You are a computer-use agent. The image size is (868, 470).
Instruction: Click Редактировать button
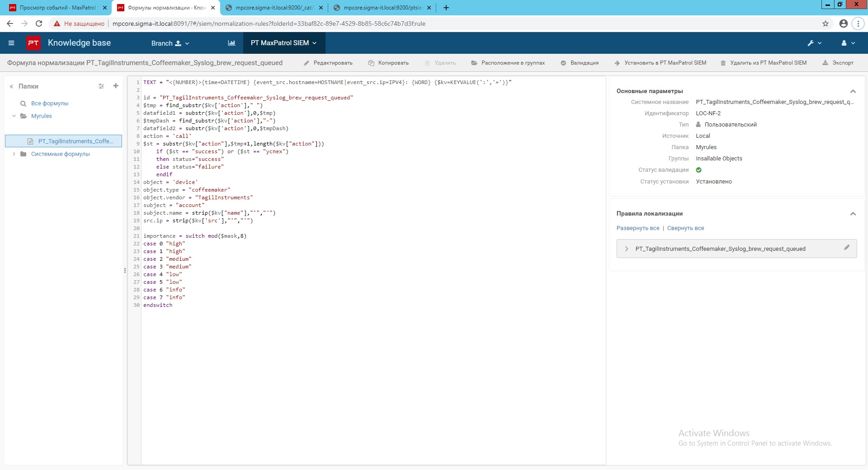pos(328,63)
